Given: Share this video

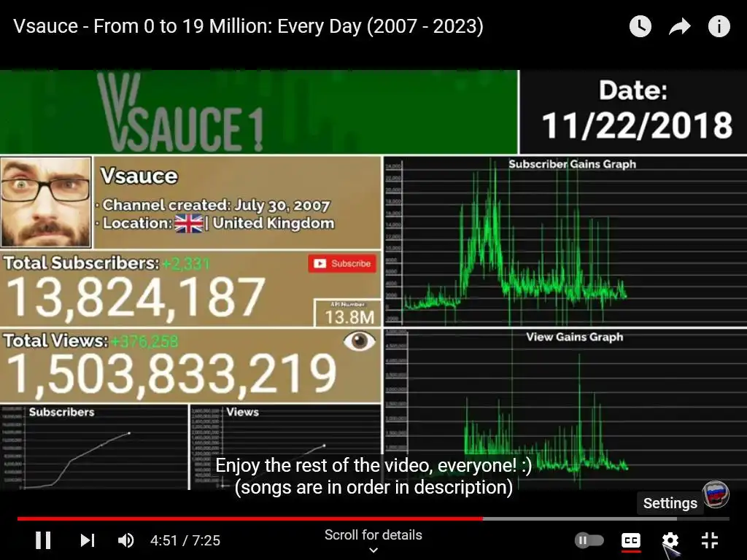Looking at the screenshot, I should (680, 26).
